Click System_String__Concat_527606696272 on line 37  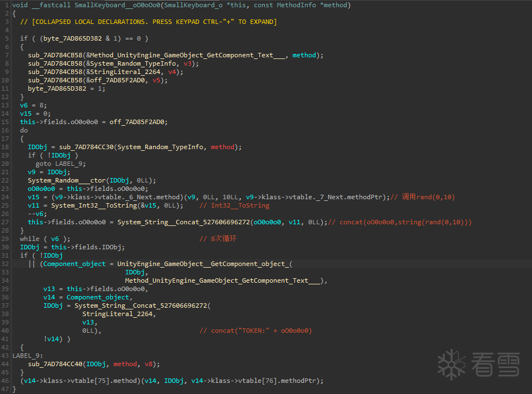(x=141, y=306)
